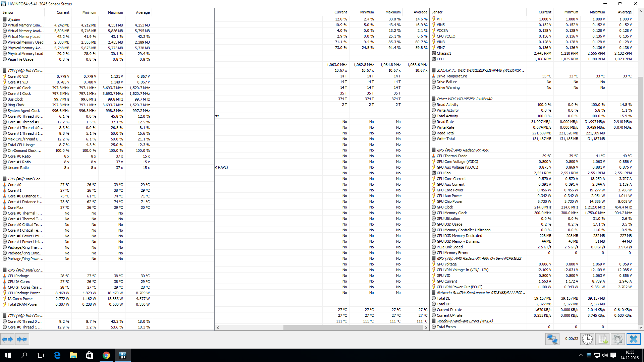Click the expand sensor window arrows button

coord(7,339)
